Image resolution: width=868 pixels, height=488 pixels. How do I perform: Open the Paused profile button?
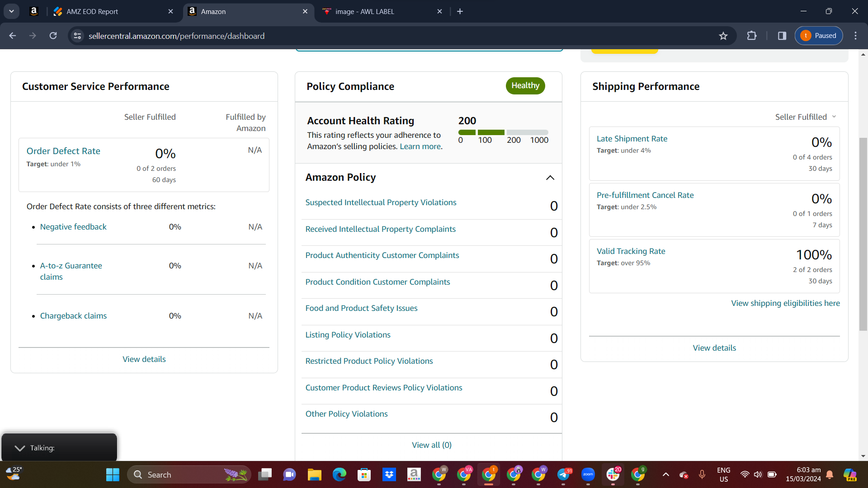(x=819, y=36)
